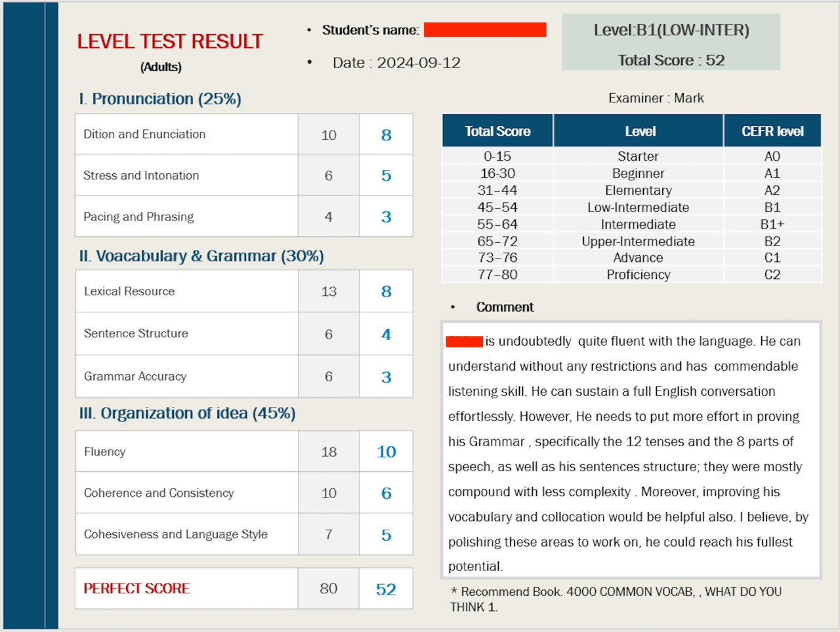The height and width of the screenshot is (632, 840).
Task: Click the Pronunciation (25%) section heading
Action: coord(160,99)
